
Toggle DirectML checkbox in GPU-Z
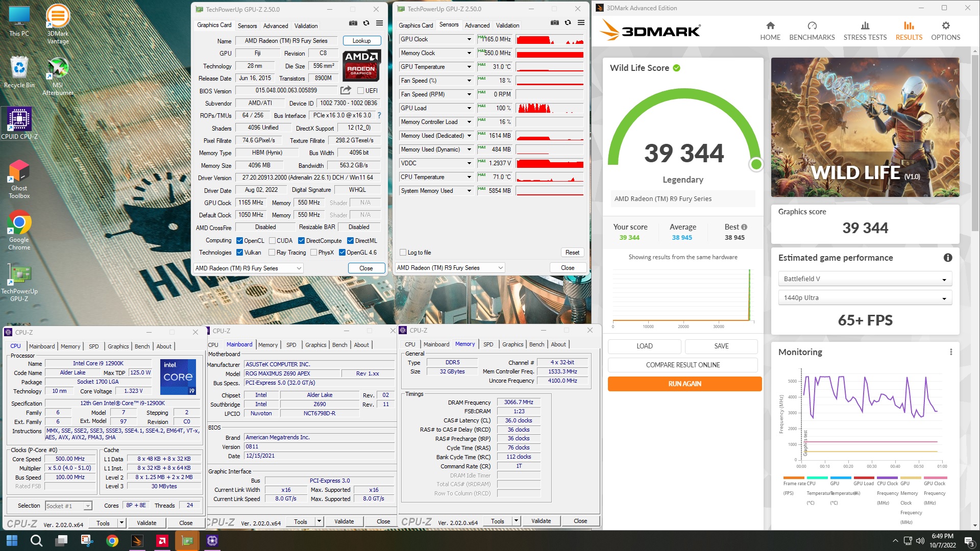click(x=350, y=241)
